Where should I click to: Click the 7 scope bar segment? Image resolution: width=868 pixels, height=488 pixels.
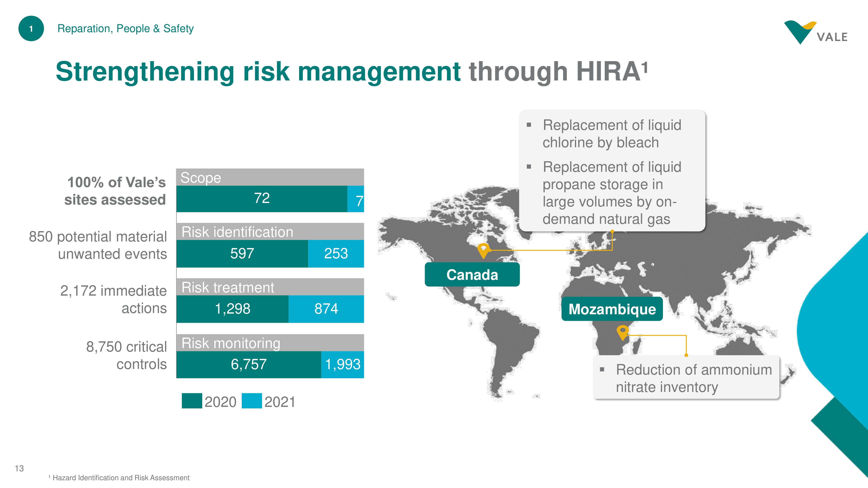[356, 199]
